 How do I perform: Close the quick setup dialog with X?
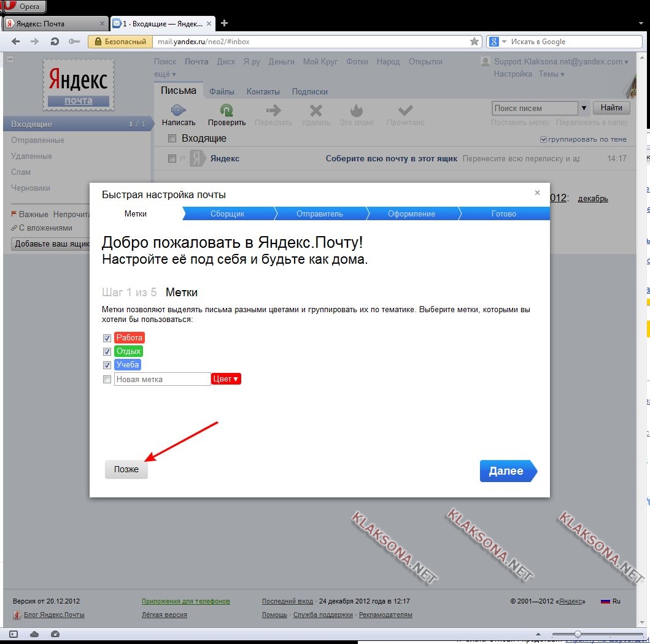coord(537,193)
